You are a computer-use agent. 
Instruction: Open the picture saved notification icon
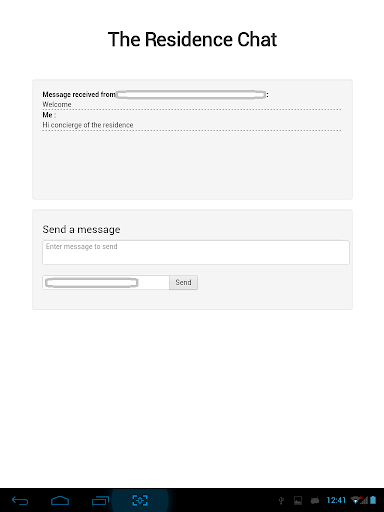[298, 500]
